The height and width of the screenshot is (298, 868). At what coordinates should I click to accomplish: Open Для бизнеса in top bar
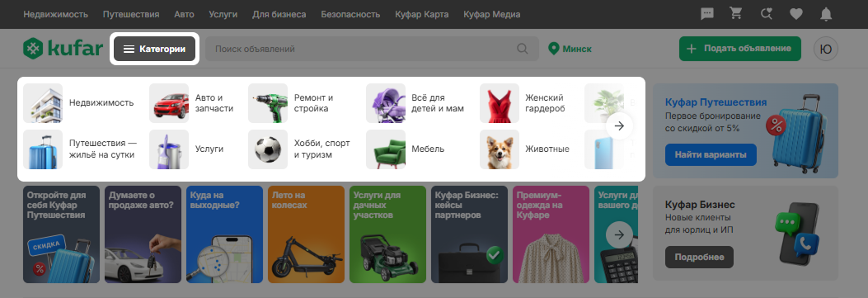click(279, 14)
